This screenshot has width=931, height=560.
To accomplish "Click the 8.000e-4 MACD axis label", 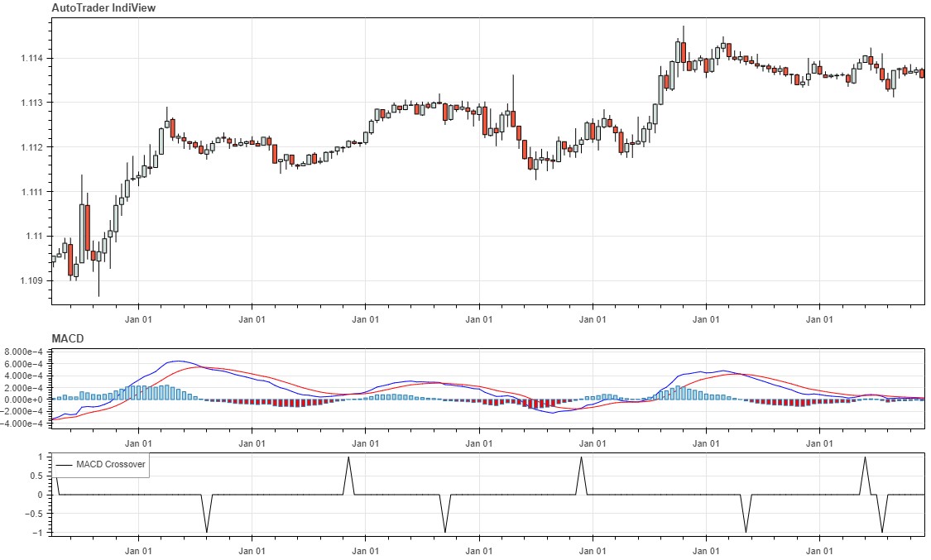I will pyautogui.click(x=25, y=352).
